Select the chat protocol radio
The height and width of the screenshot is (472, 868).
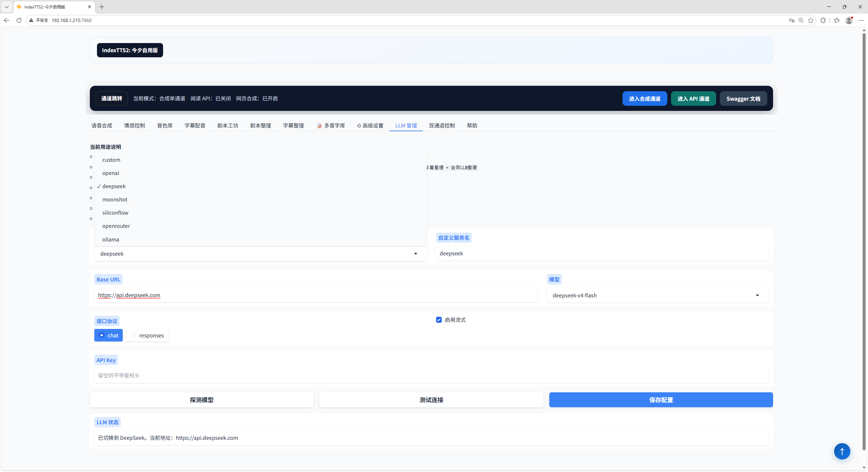pyautogui.click(x=108, y=335)
